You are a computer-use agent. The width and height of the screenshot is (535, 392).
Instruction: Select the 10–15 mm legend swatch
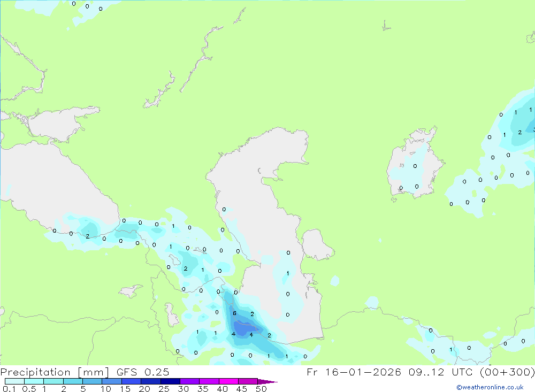(112, 381)
